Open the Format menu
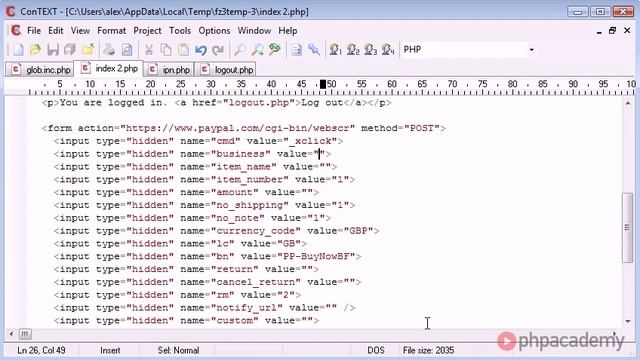 click(111, 31)
